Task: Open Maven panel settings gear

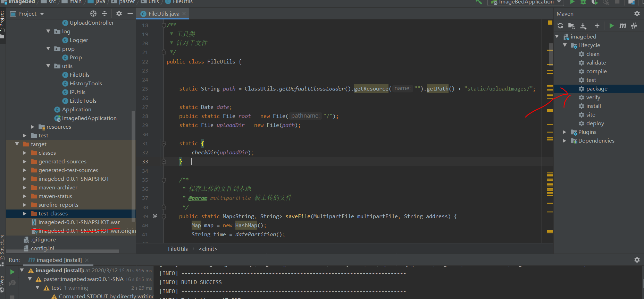Action: click(x=637, y=14)
